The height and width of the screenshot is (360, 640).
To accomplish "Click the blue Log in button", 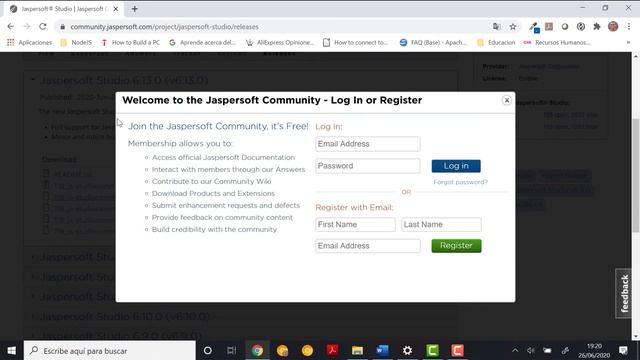I will coord(456,166).
